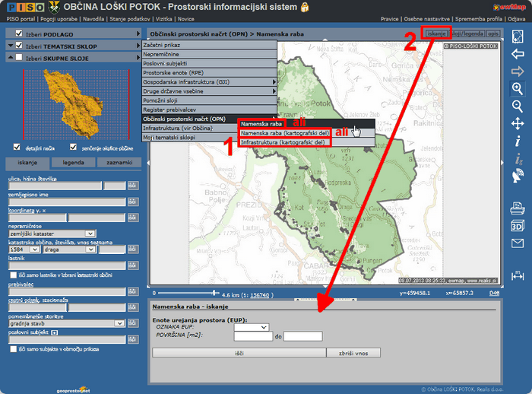Open the OZNAKA EUP dropdown
This screenshot has height=394, width=532.
252,327
